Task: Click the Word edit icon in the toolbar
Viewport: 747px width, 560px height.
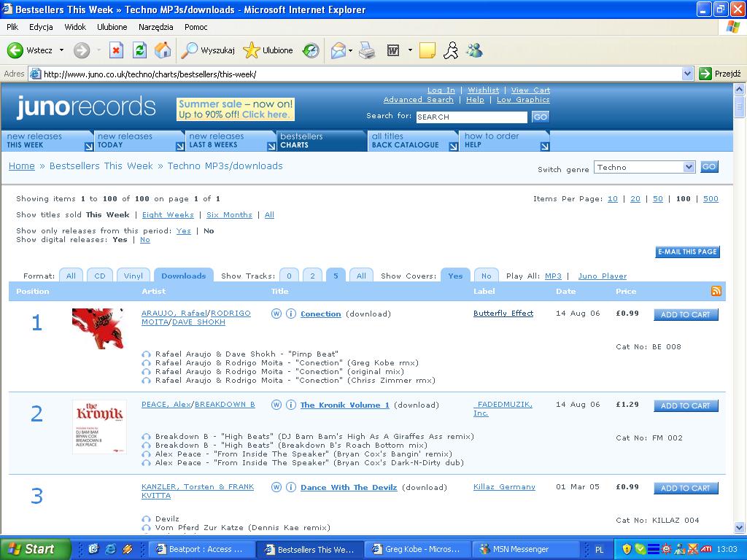Action: [393, 50]
